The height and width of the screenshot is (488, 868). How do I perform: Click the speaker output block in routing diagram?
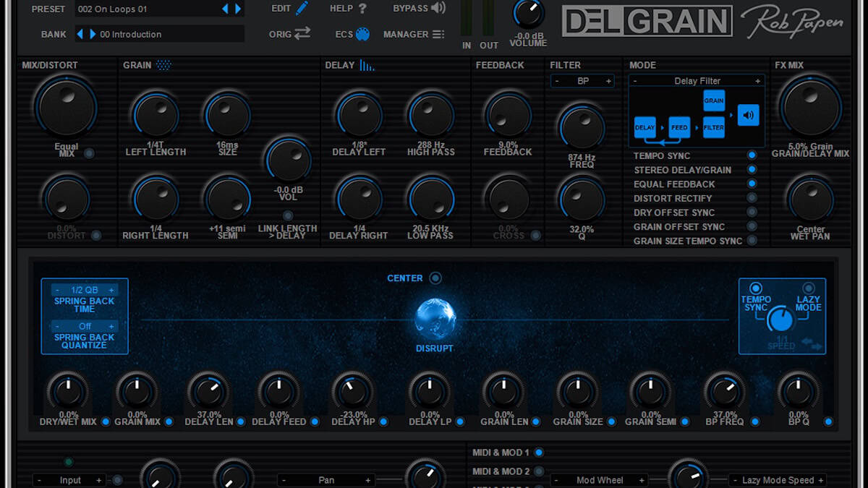[x=748, y=115]
